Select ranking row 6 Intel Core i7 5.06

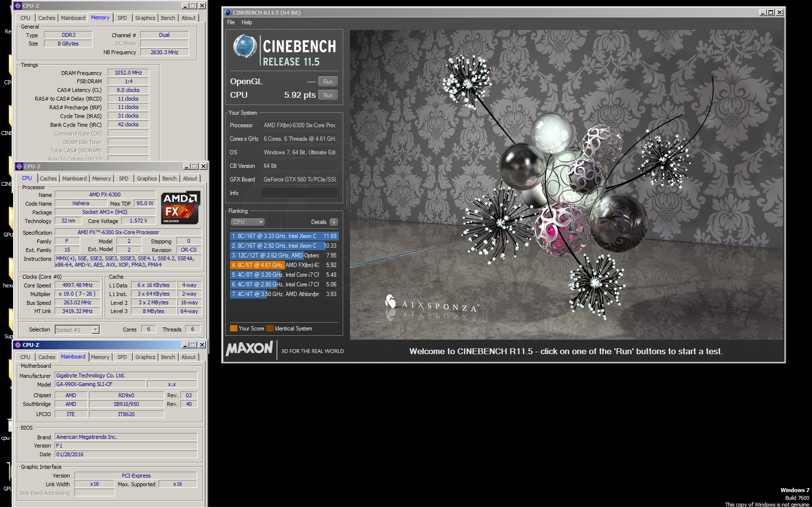tap(284, 284)
